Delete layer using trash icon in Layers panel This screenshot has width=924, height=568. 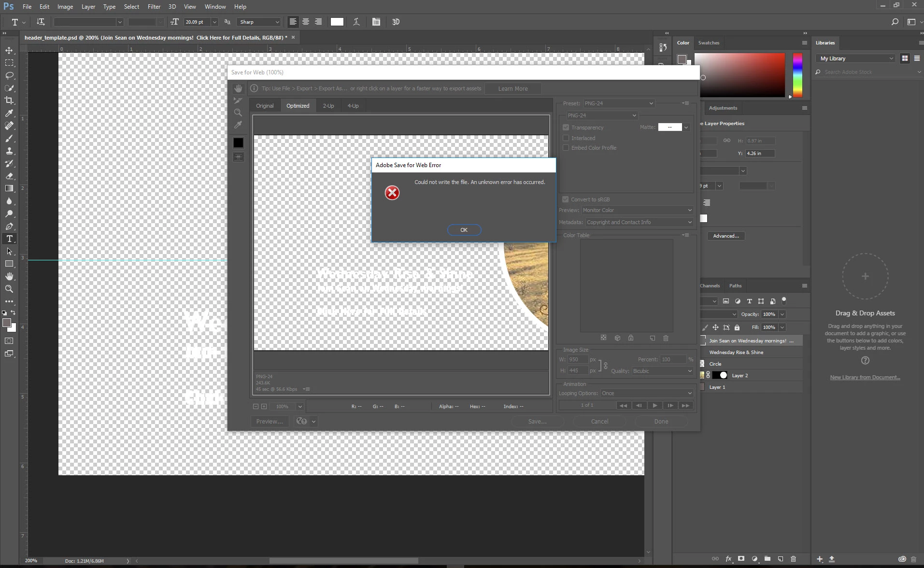(x=793, y=559)
